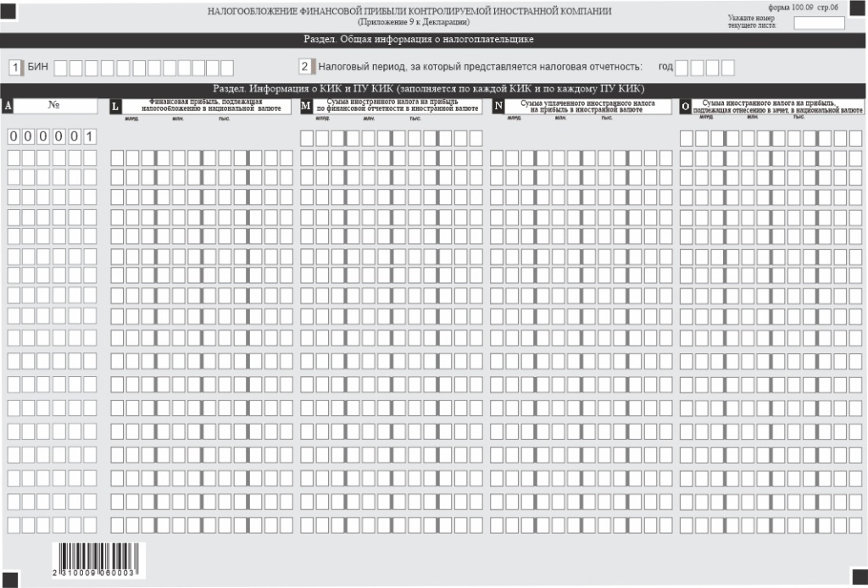Image resolution: width=868 pixels, height=588 pixels.
Task: Click the field number 2 marker beside Налоговый период
Action: click(x=305, y=67)
